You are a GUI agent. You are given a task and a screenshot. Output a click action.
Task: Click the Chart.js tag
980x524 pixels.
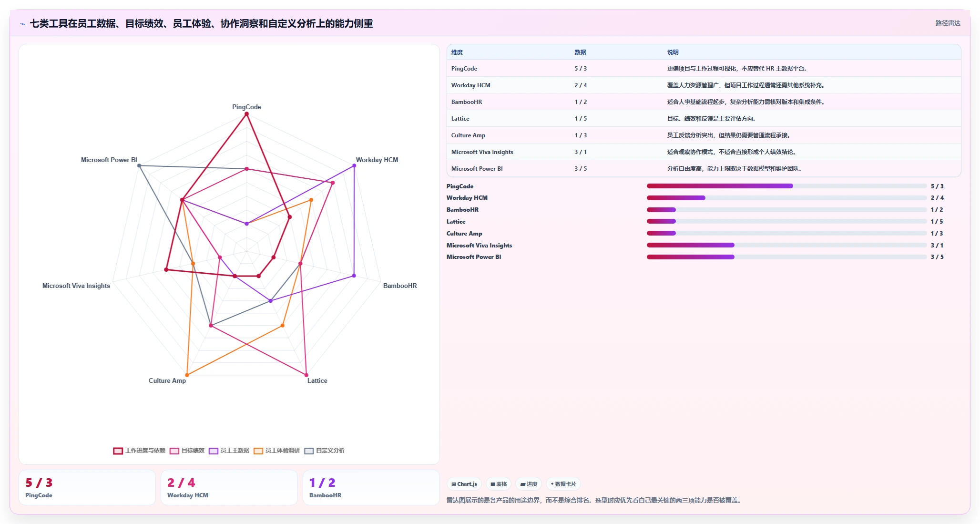click(x=464, y=484)
